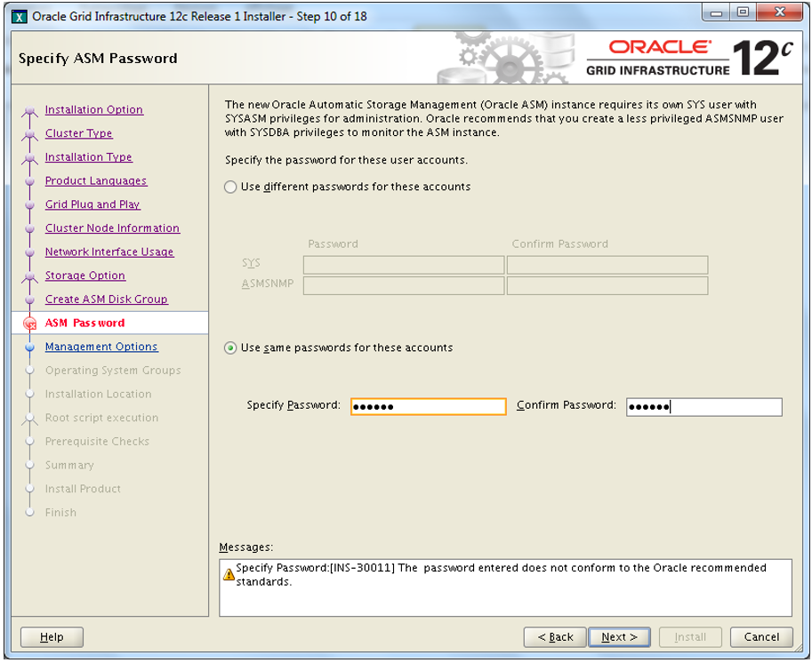The image size is (812, 663).
Task: Go to the Cluster Type step
Action: point(78,133)
